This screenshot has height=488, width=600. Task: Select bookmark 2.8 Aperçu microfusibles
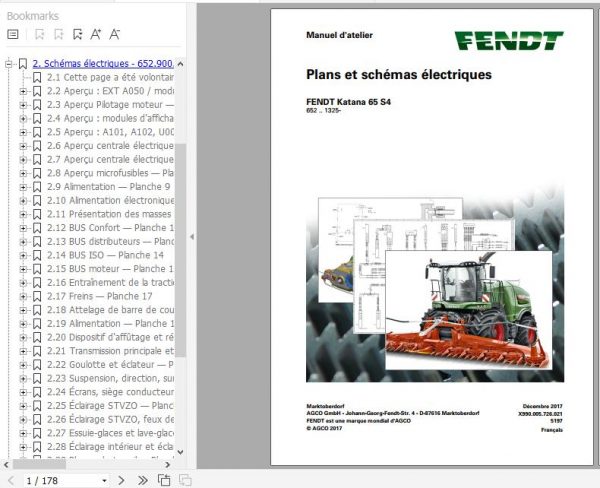point(110,173)
